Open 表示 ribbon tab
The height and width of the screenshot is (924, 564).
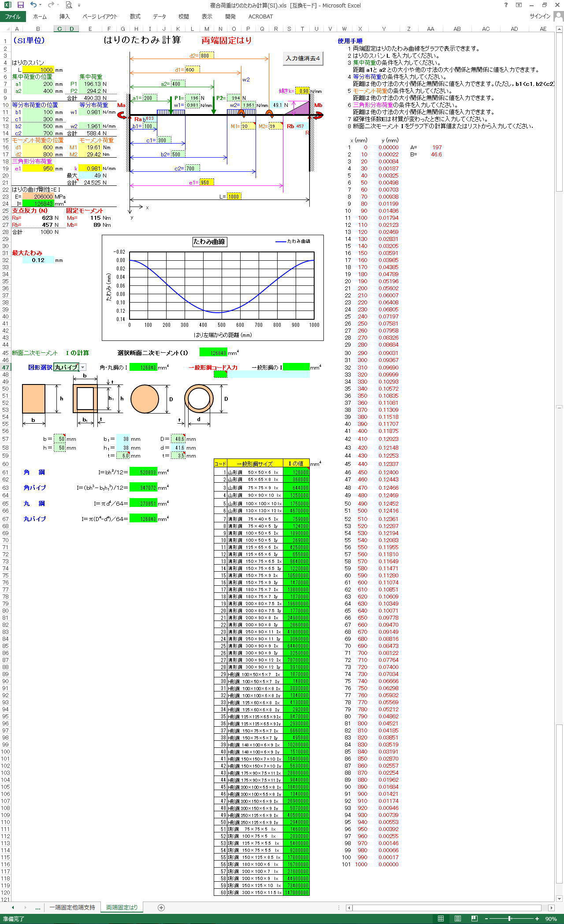click(x=207, y=16)
